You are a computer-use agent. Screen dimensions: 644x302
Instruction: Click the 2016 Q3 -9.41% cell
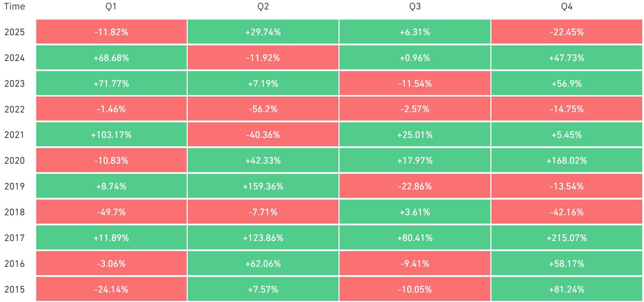coord(415,264)
